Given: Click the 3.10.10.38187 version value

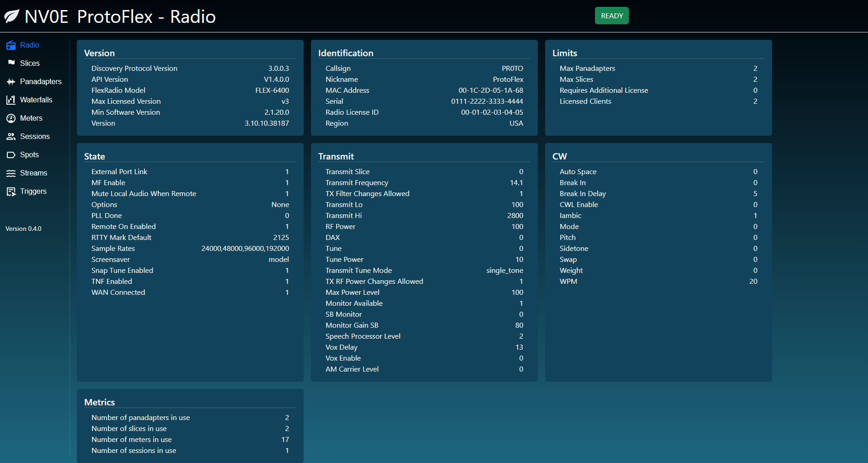Looking at the screenshot, I should (x=267, y=123).
